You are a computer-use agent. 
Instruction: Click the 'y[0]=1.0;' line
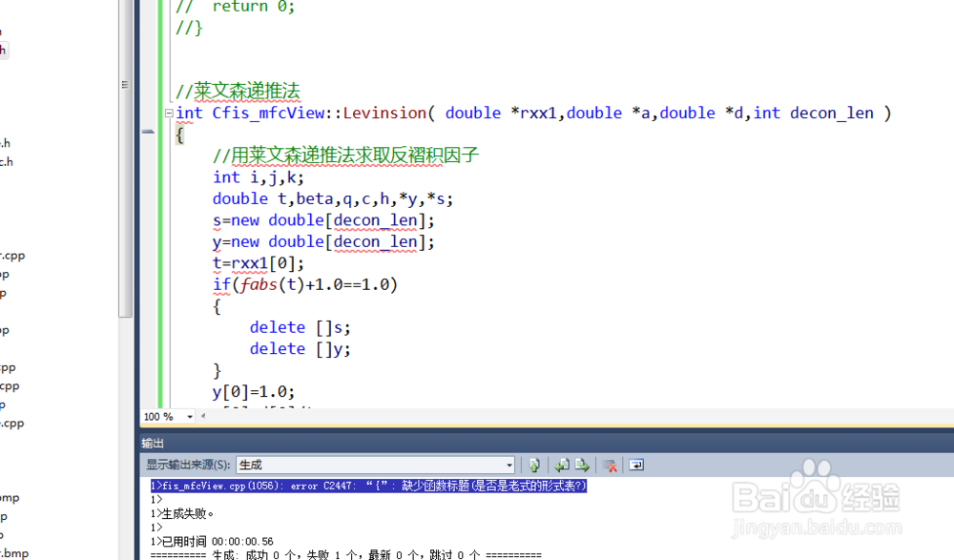[254, 392]
